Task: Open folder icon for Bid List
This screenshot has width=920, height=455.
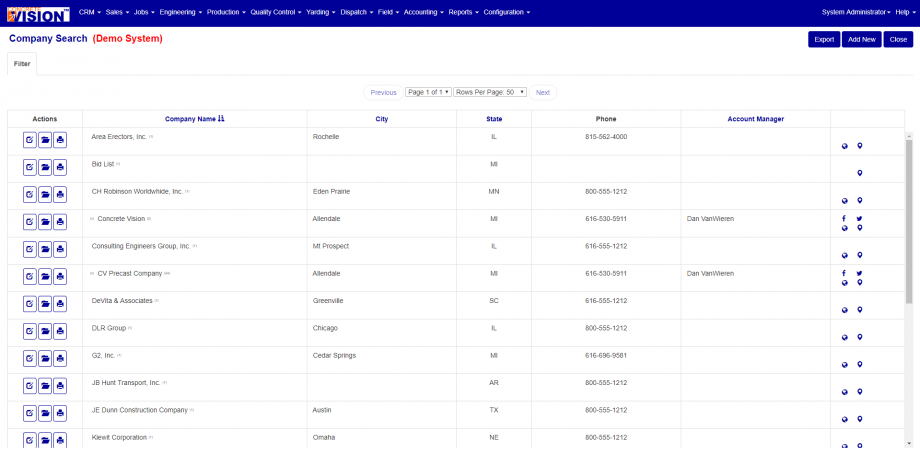Action: (x=45, y=168)
